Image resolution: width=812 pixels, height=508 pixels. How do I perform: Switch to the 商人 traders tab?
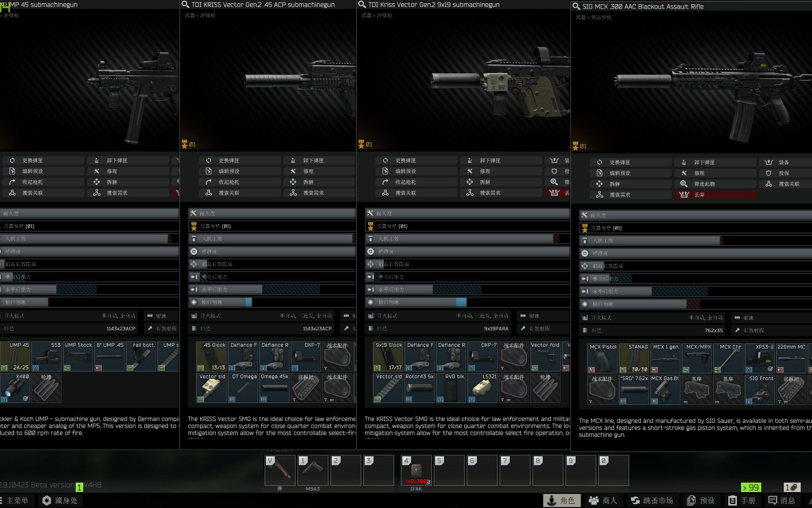pos(603,500)
